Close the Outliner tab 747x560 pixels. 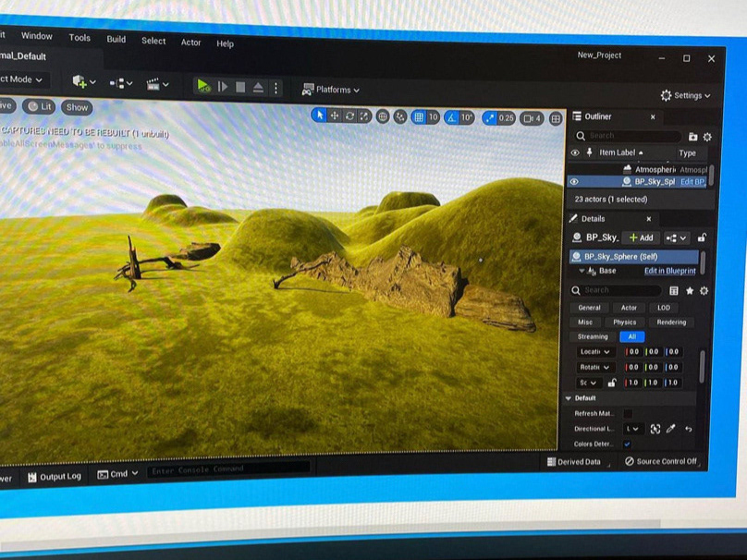click(653, 116)
